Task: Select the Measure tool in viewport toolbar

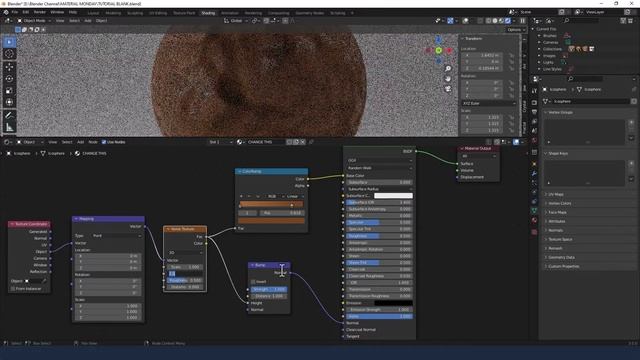Action: pyautogui.click(x=9, y=128)
